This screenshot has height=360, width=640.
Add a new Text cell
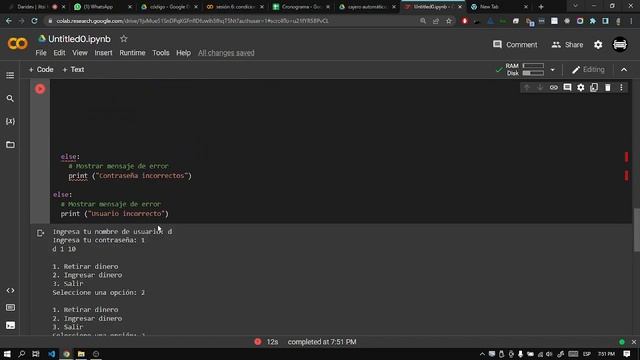tap(73, 70)
